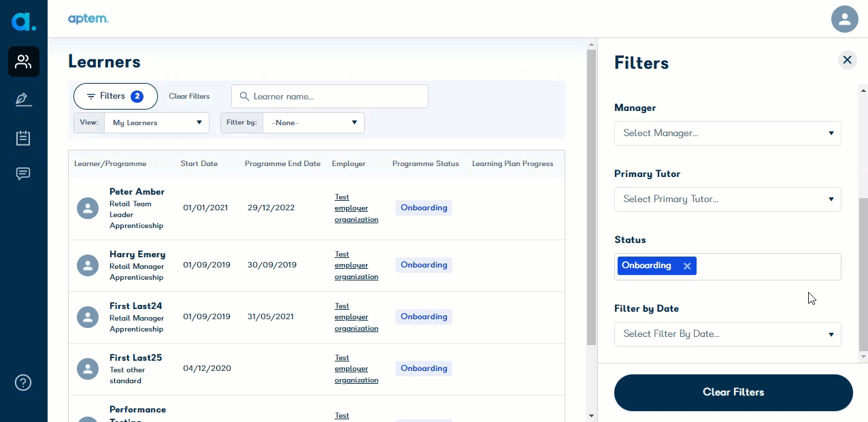Open the clipboard tasks icon in sidebar
This screenshot has width=868, height=422.
coord(24,138)
